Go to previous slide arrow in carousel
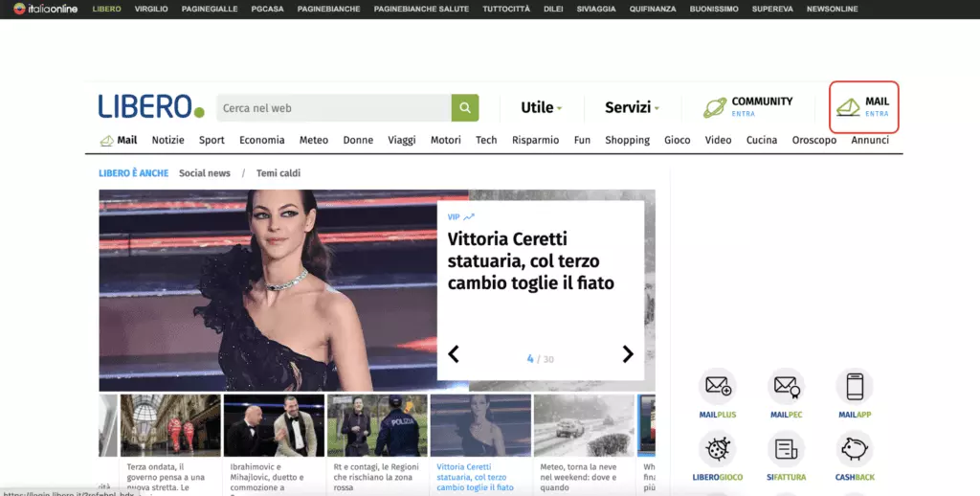The width and height of the screenshot is (980, 496). 454,354
